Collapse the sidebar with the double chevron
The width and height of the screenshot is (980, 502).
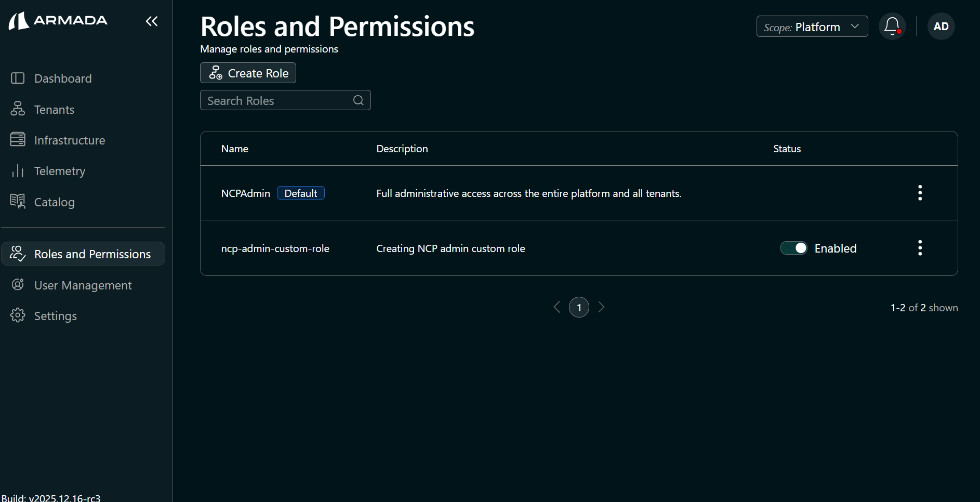click(x=151, y=21)
